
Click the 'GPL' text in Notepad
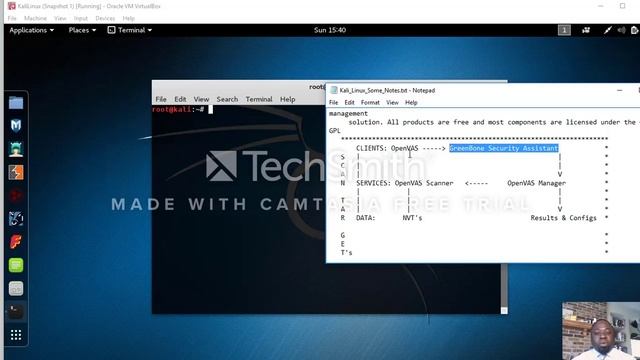coord(335,131)
